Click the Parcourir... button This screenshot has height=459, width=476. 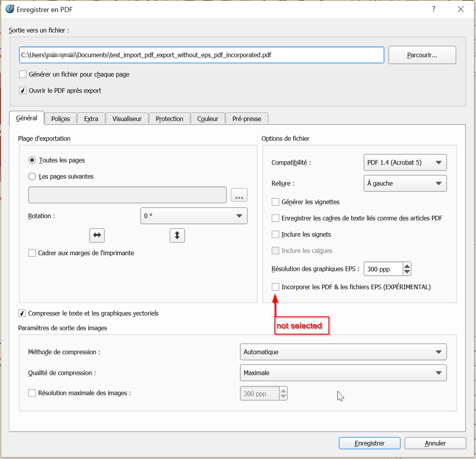coord(422,55)
